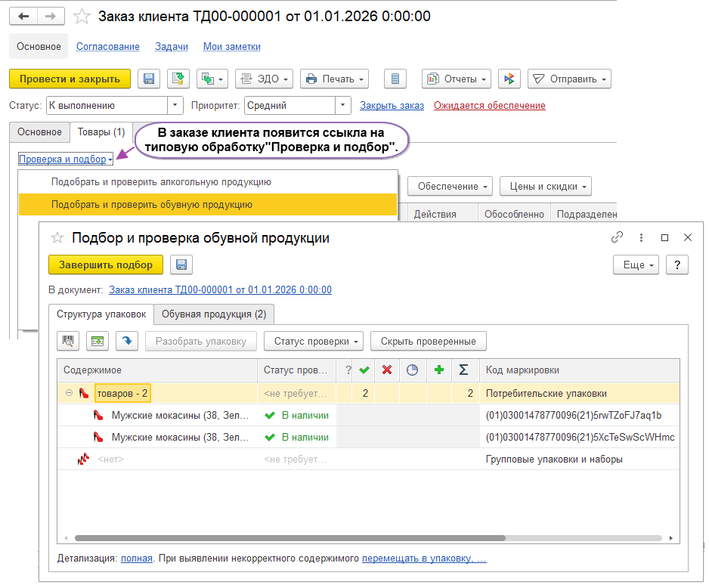Open help with the question mark button
Screen dimensions: 709x588
(x=677, y=265)
